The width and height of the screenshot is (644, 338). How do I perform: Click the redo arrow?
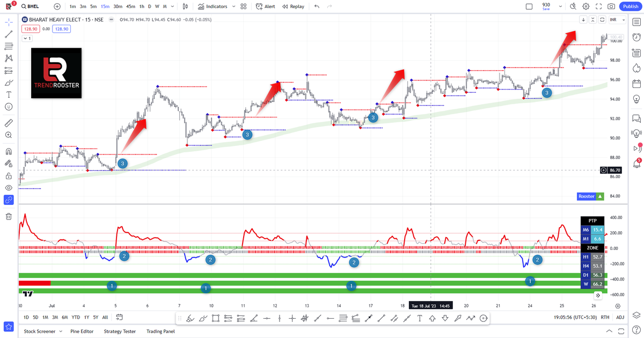(x=331, y=6)
